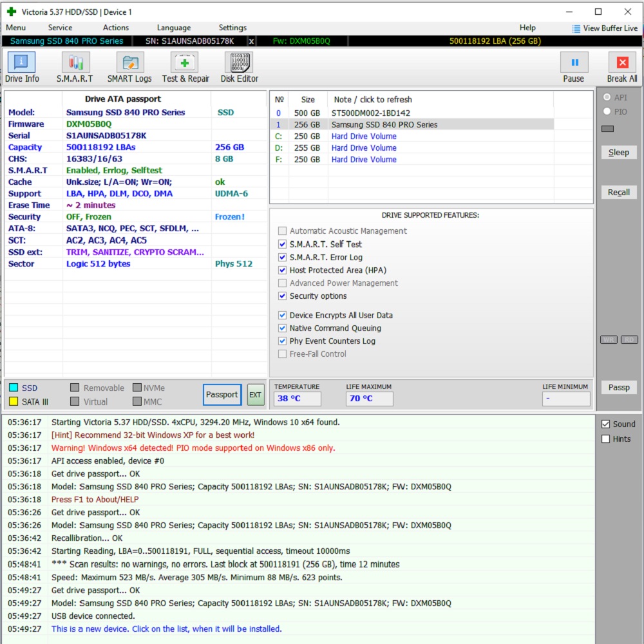Click the yellow SATA III color indicator
Image resolution: width=644 pixels, height=644 pixels.
pos(14,402)
